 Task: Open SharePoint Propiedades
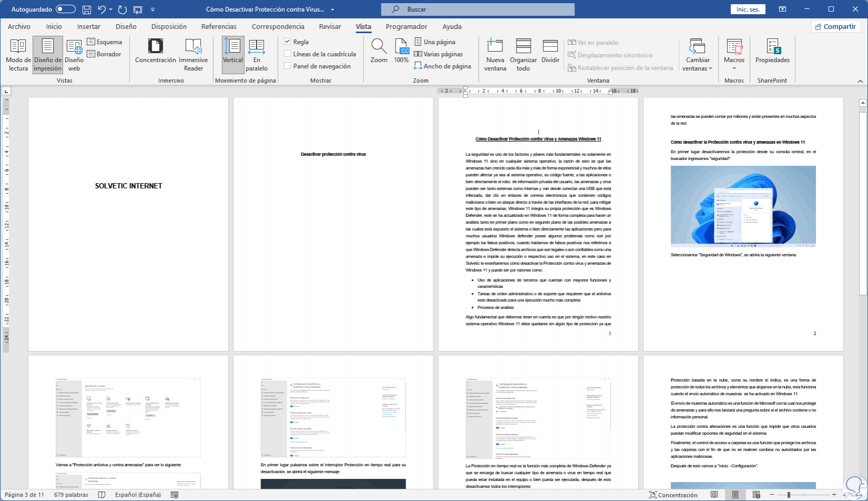772,51
